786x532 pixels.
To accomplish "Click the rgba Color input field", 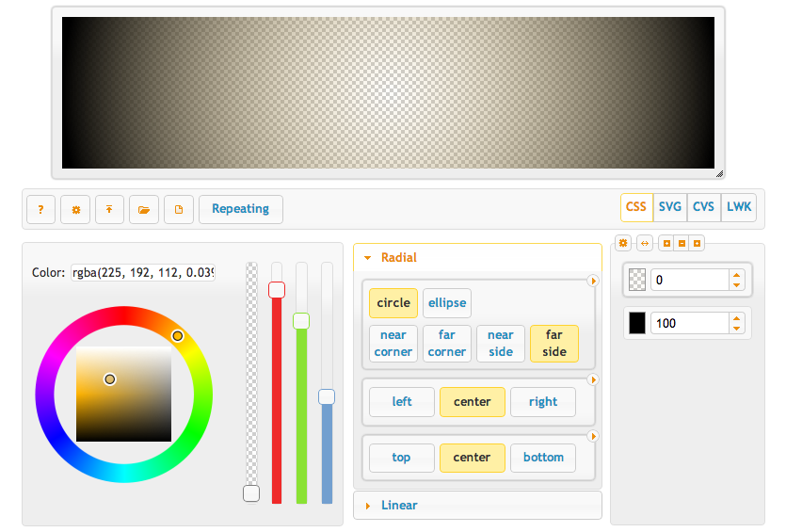I will point(143,272).
